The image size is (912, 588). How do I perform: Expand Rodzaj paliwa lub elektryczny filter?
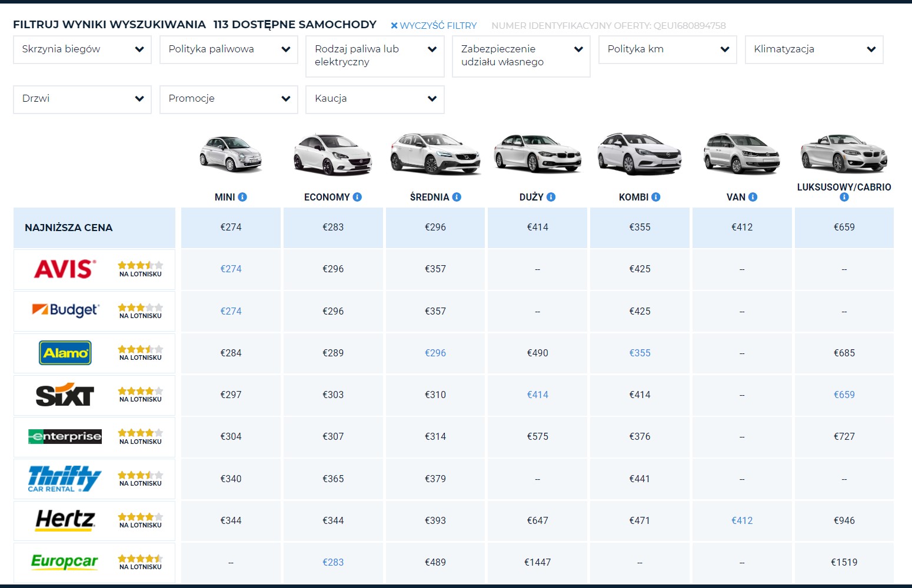coord(375,56)
